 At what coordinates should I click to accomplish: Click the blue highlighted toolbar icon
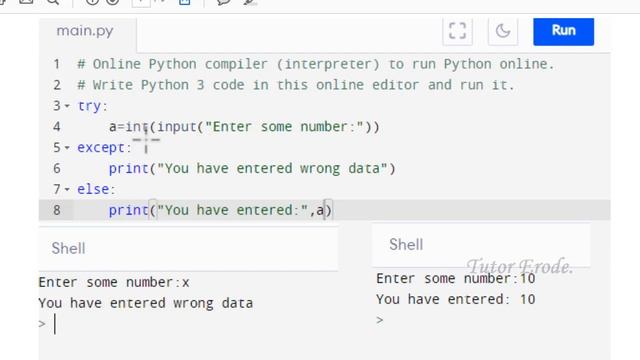coord(184,2)
